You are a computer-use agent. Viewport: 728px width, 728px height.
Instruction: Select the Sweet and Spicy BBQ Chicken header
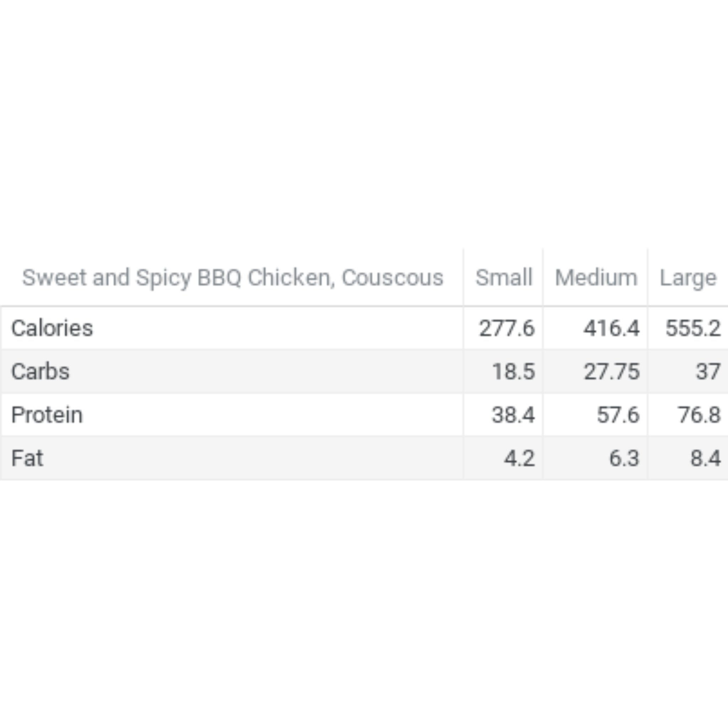click(232, 278)
